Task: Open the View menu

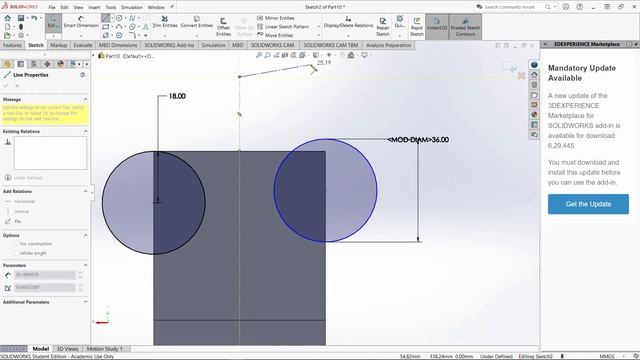Action: pyautogui.click(x=78, y=7)
